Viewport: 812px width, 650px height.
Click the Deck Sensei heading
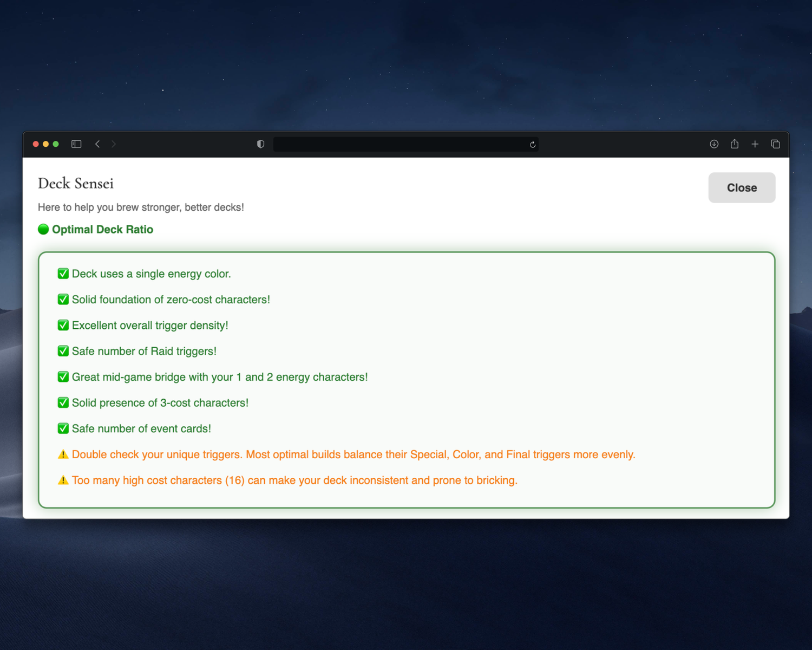pyautogui.click(x=75, y=184)
